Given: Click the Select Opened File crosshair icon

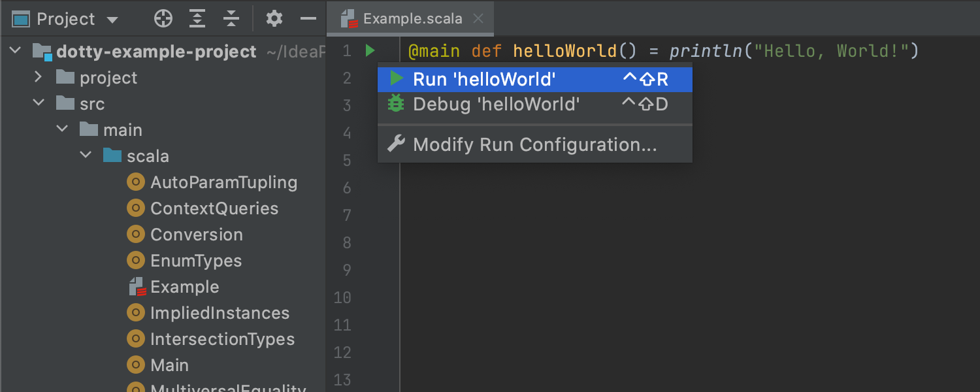Looking at the screenshot, I should pyautogui.click(x=163, y=19).
